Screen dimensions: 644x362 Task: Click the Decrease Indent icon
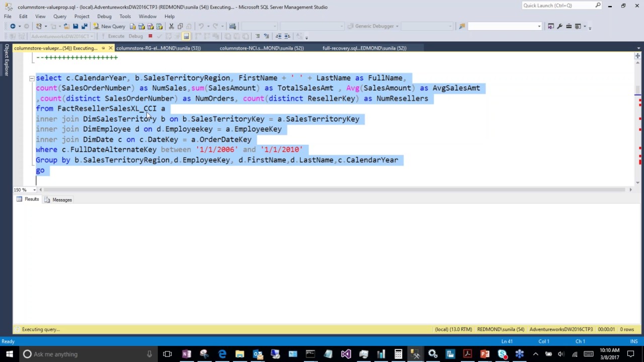[278, 36]
